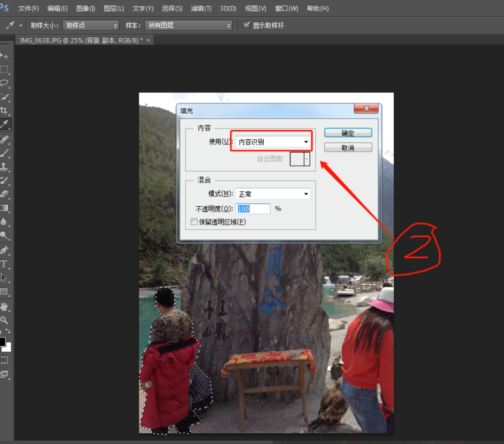Click the 确定 button
The height and width of the screenshot is (444, 504).
coord(348,133)
